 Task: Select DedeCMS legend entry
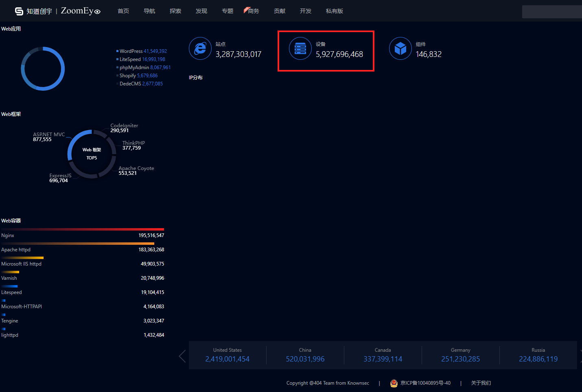[140, 84]
